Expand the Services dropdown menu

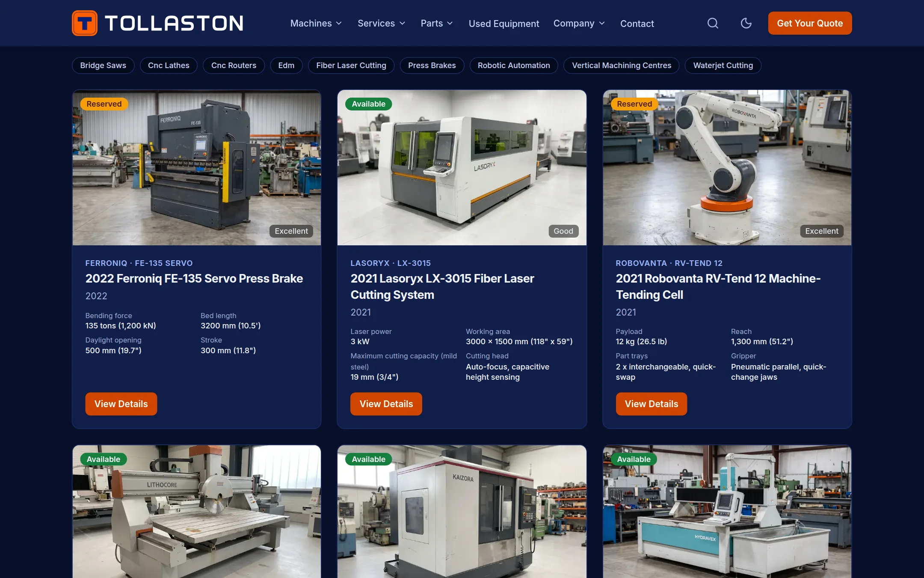coord(381,23)
